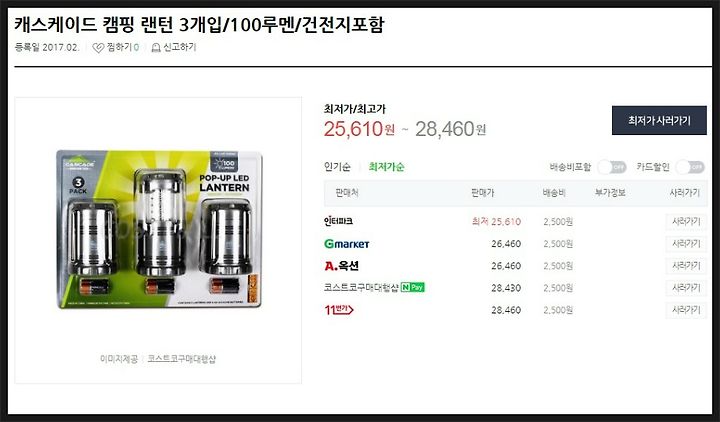Viewport: 720px width, 422px height.
Task: Sort the seller list by 최저가순
Action: point(386,167)
